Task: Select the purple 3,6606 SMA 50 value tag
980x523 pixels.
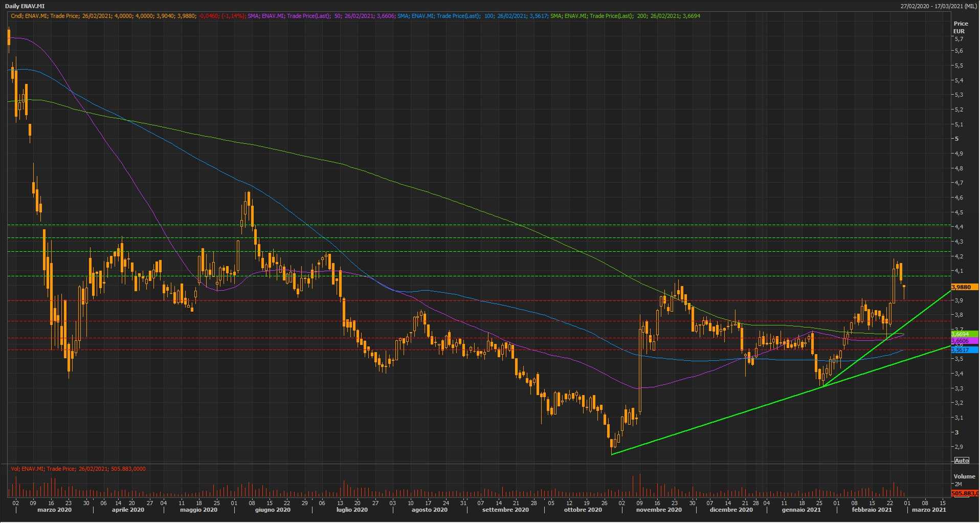Action: click(964, 341)
